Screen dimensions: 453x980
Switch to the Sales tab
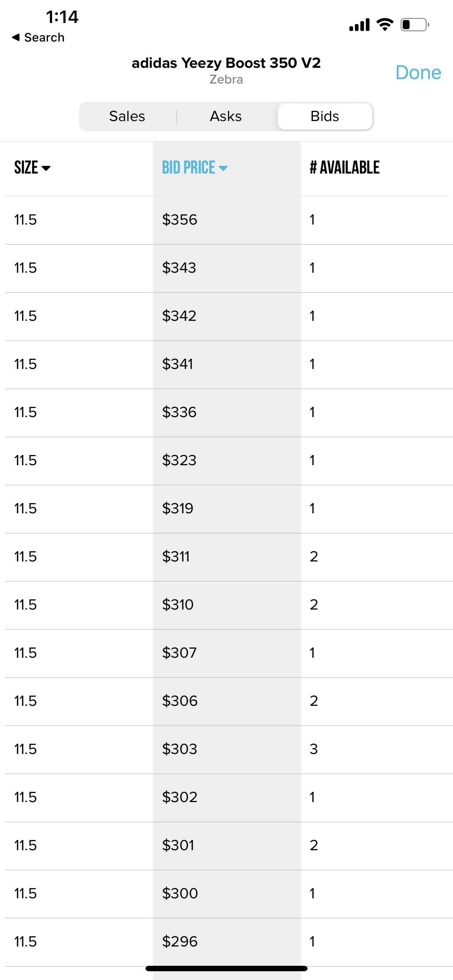coord(127,116)
